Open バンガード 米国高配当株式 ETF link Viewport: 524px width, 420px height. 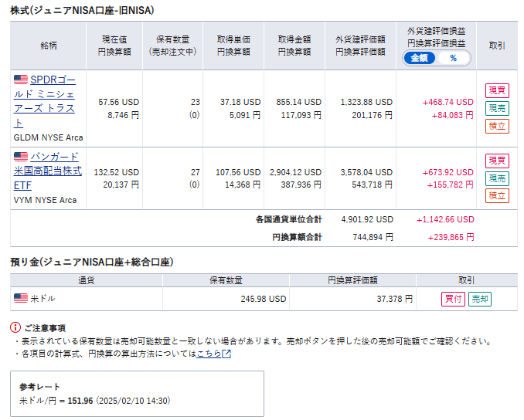pyautogui.click(x=48, y=171)
